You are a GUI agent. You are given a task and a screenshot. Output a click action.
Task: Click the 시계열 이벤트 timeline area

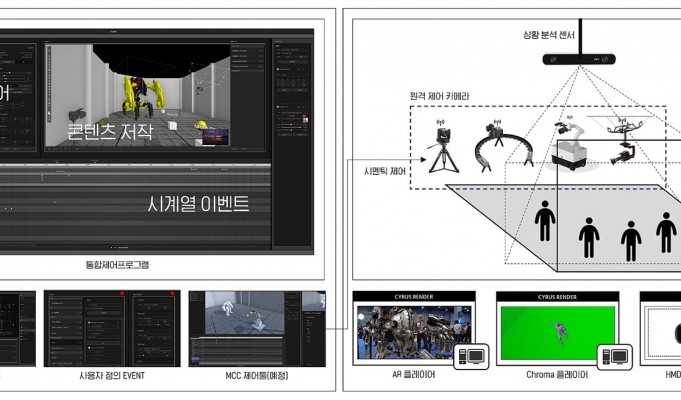point(148,205)
